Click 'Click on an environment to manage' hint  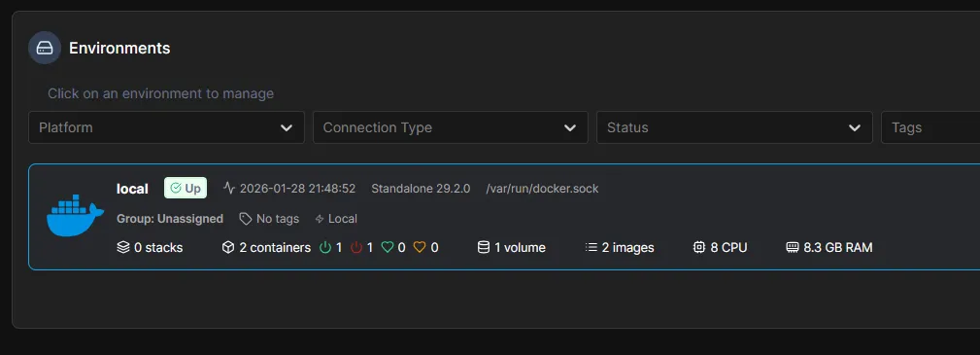click(x=160, y=93)
